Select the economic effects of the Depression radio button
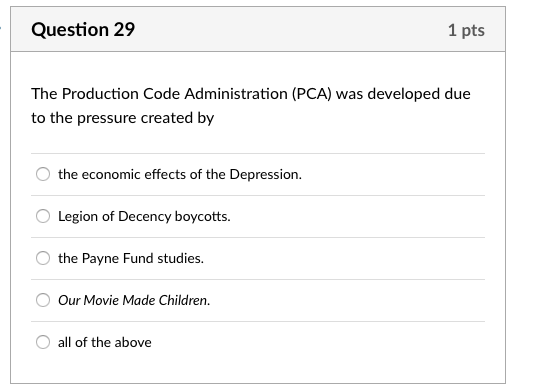The width and height of the screenshot is (533, 391). [x=43, y=174]
